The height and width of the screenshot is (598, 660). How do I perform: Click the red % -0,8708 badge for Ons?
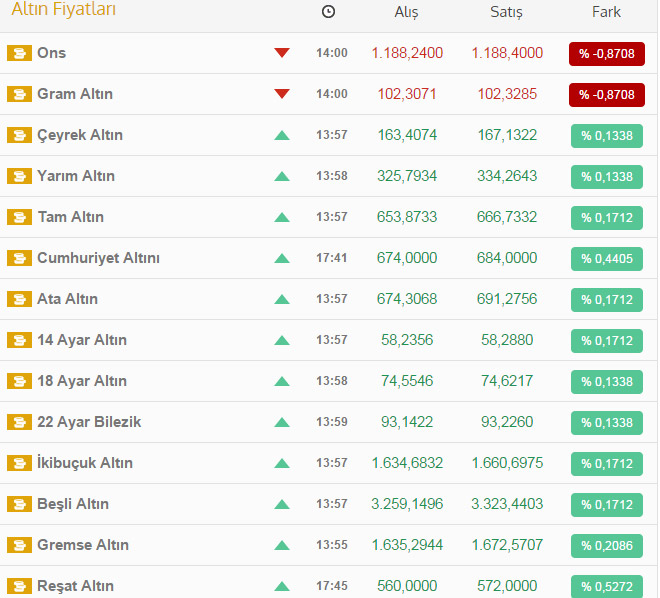(607, 54)
